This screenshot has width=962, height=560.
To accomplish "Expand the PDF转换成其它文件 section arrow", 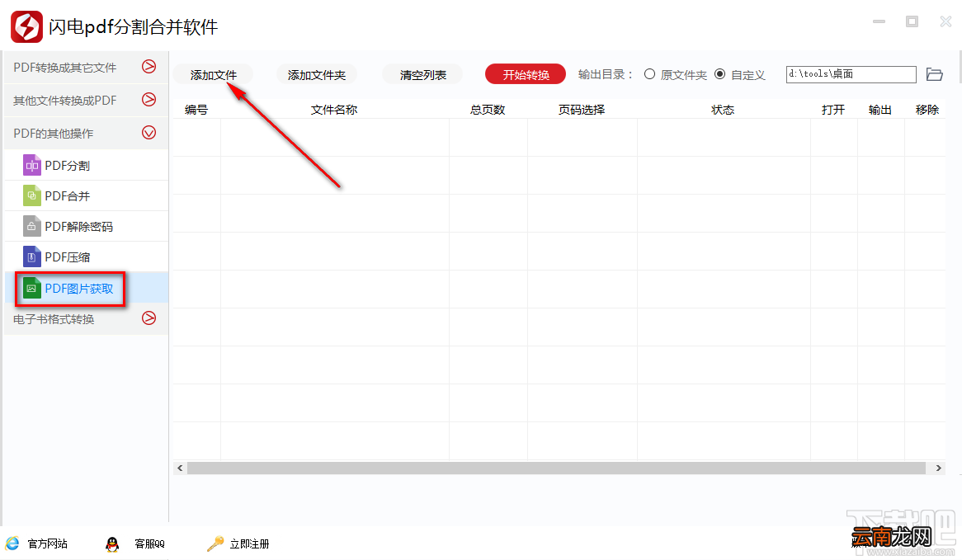I will click(x=149, y=67).
